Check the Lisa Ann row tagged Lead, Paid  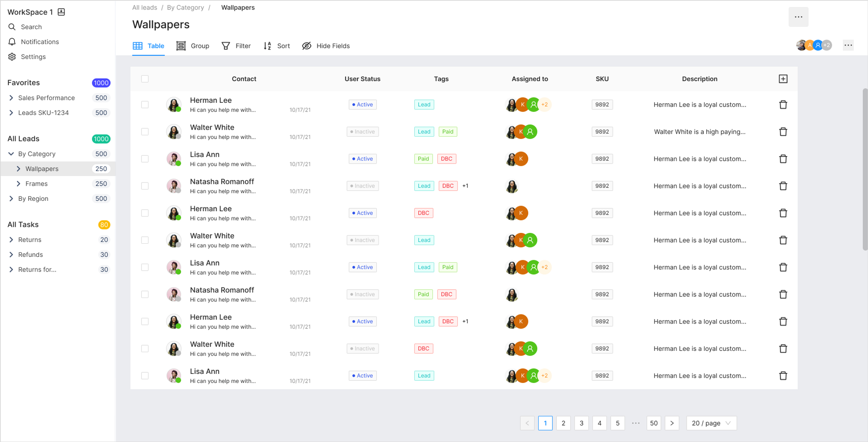pyautogui.click(x=145, y=267)
